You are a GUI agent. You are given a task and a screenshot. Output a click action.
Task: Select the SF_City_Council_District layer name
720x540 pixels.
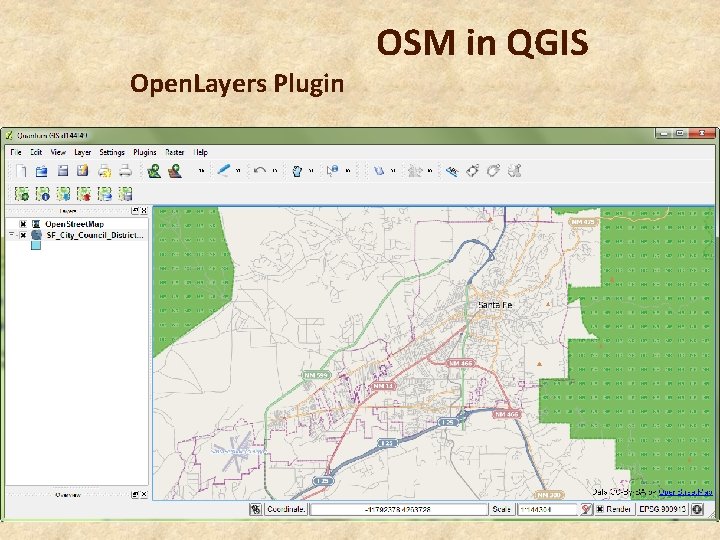click(x=95, y=235)
